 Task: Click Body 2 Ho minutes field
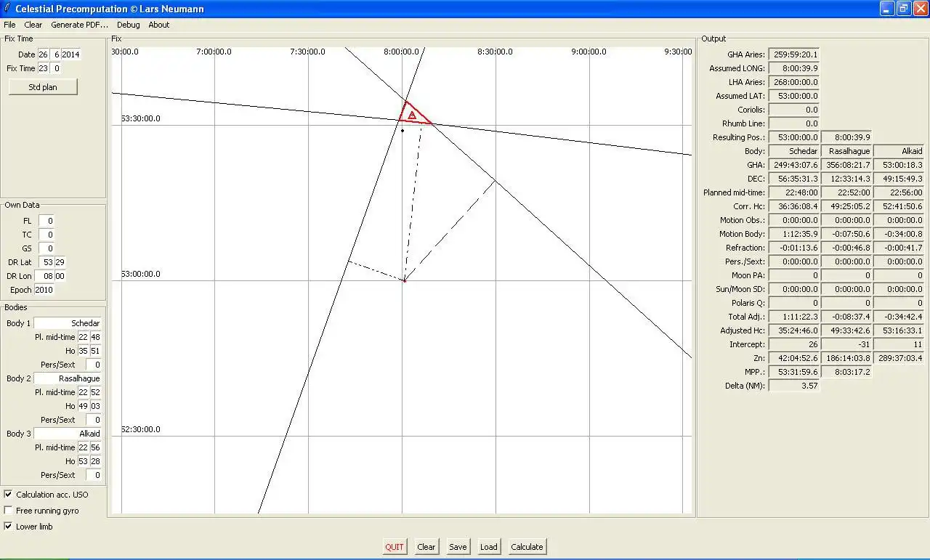tap(96, 406)
